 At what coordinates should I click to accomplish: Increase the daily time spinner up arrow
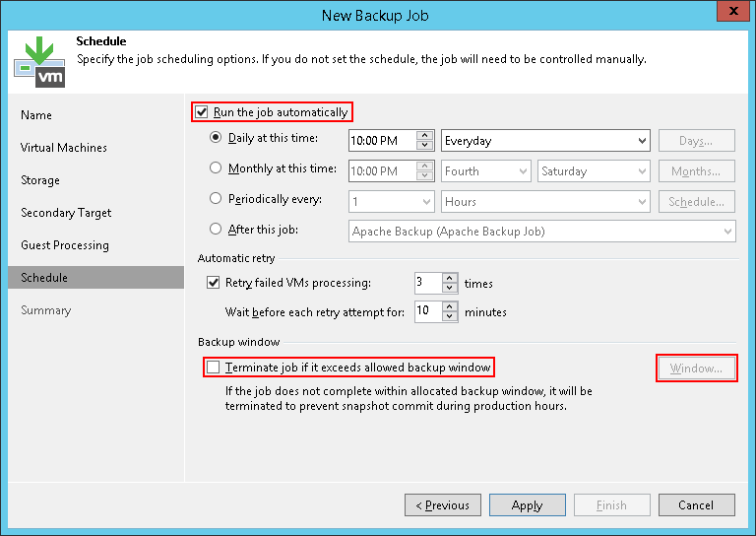point(425,136)
